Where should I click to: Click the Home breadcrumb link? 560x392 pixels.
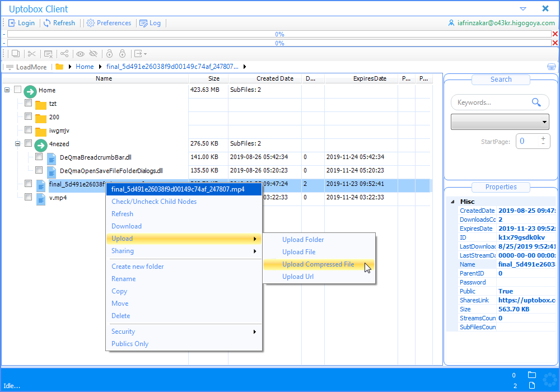pyautogui.click(x=85, y=67)
